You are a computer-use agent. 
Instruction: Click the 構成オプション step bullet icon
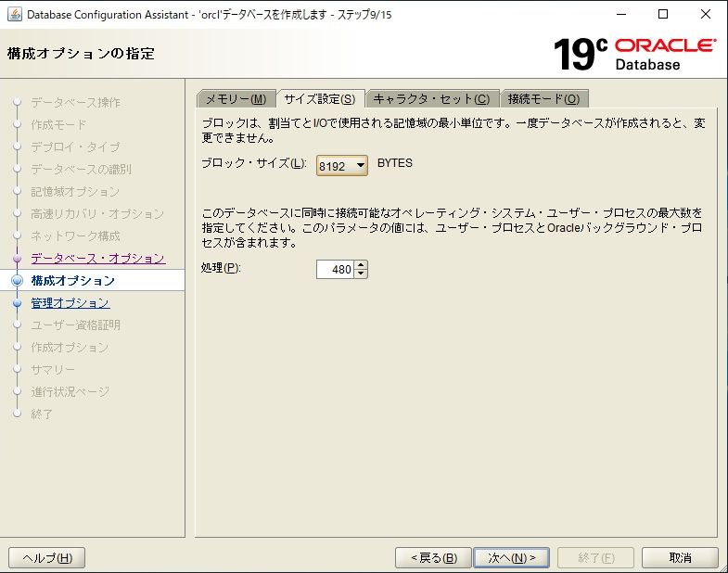[x=18, y=280]
